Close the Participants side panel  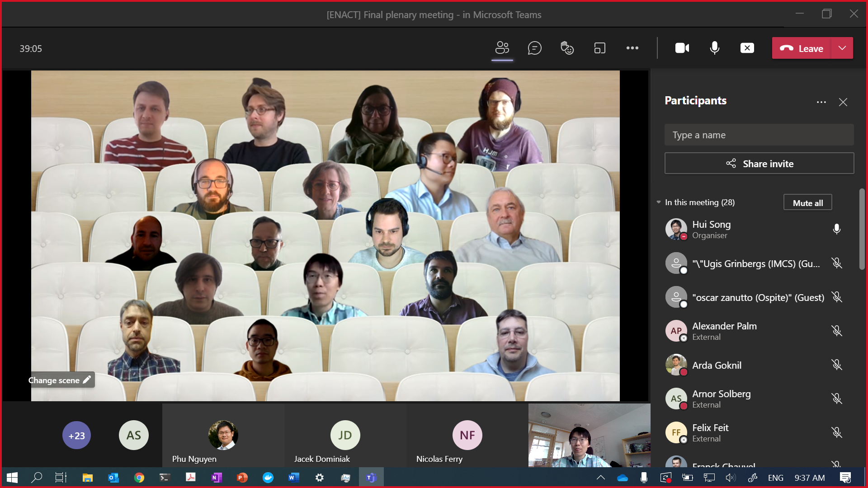click(843, 102)
